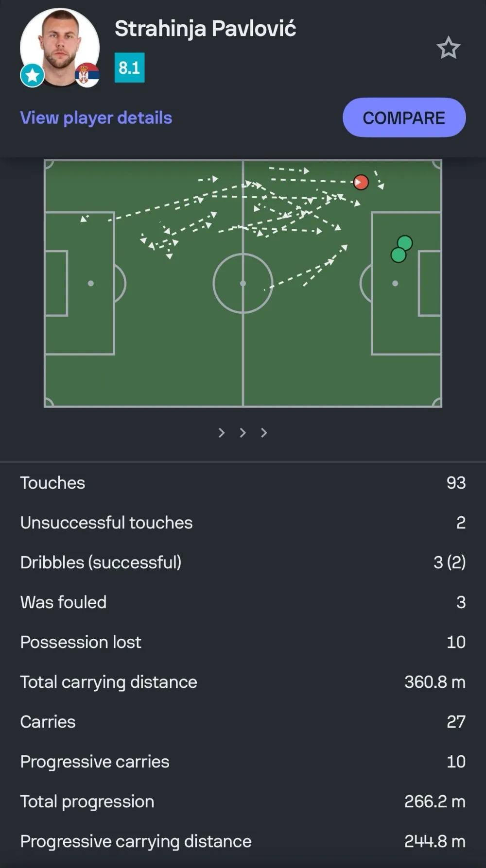Open the View player details link
The width and height of the screenshot is (486, 868).
pos(96,118)
